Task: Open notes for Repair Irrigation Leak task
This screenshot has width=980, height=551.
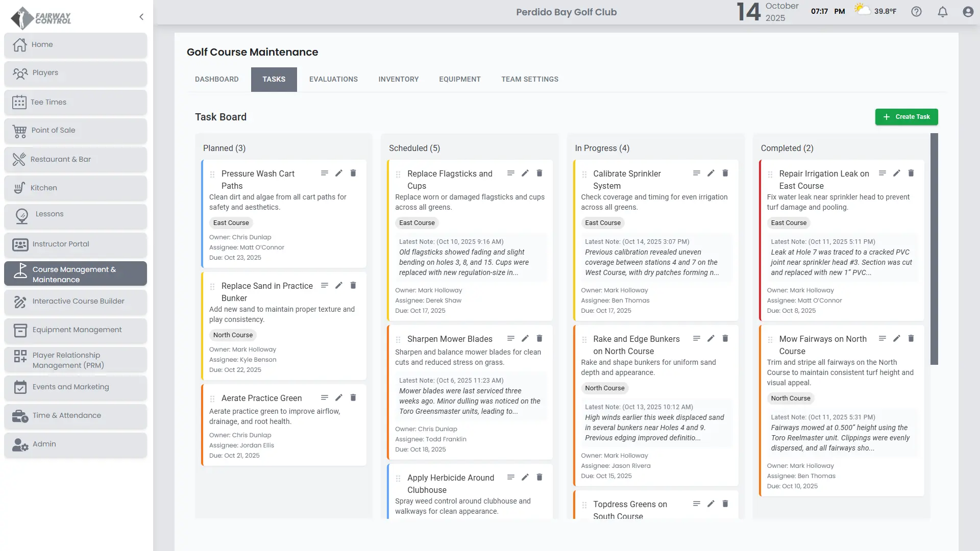Action: point(882,173)
